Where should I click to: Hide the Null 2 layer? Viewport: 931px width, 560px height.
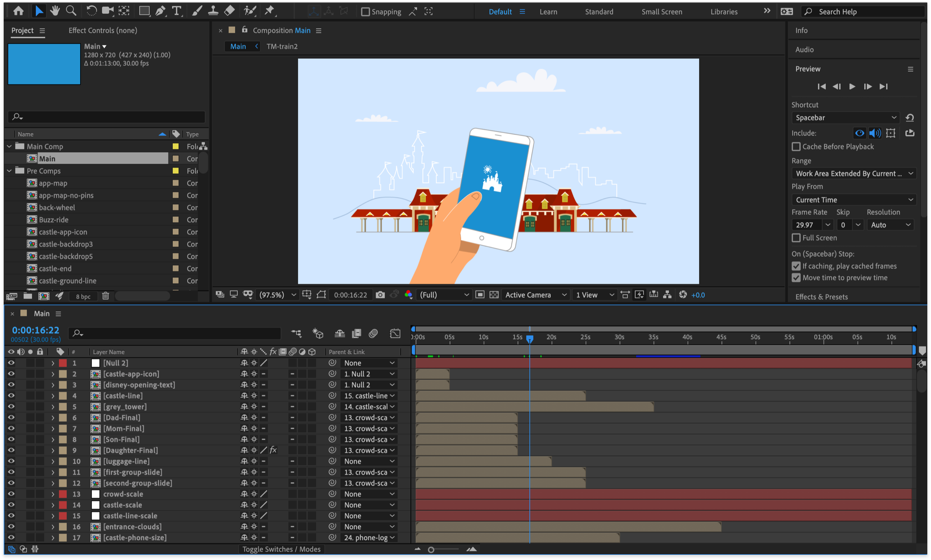coord(11,363)
